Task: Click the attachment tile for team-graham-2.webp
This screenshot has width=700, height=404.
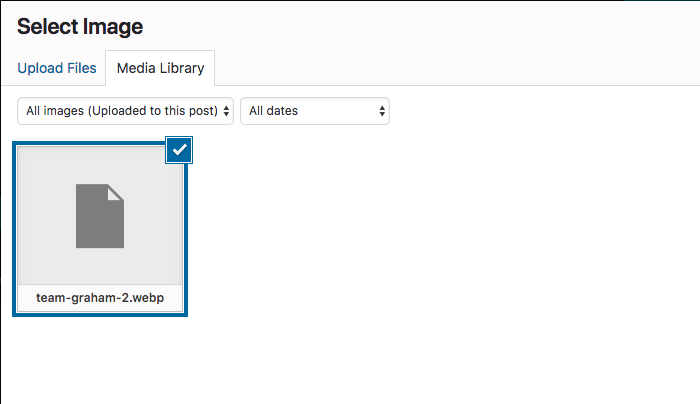Action: click(x=100, y=229)
